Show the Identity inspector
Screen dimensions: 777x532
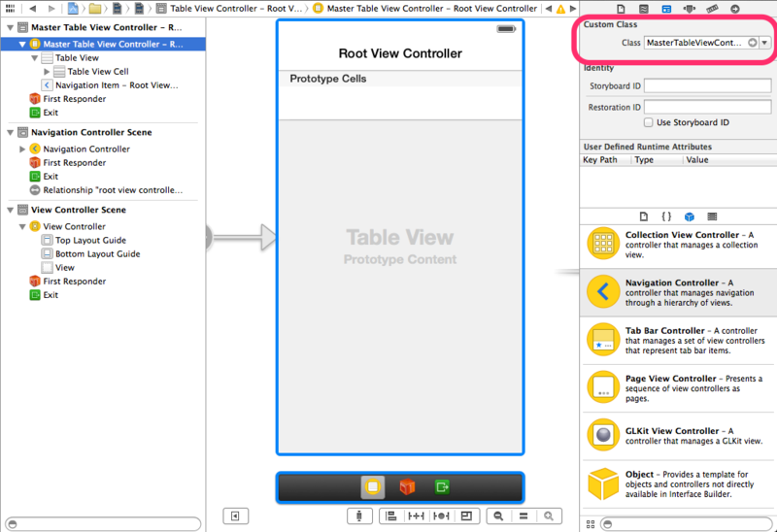point(666,9)
